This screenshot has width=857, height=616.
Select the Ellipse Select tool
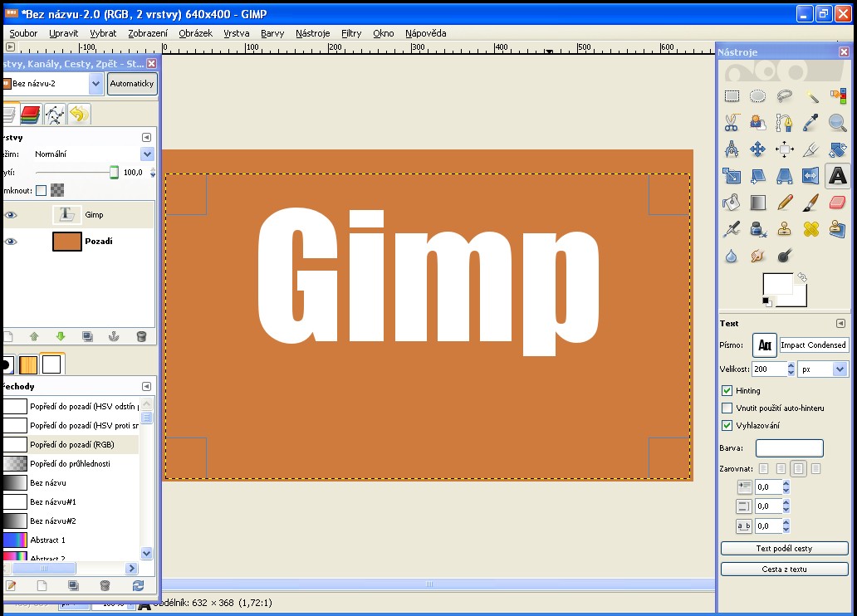pyautogui.click(x=757, y=96)
